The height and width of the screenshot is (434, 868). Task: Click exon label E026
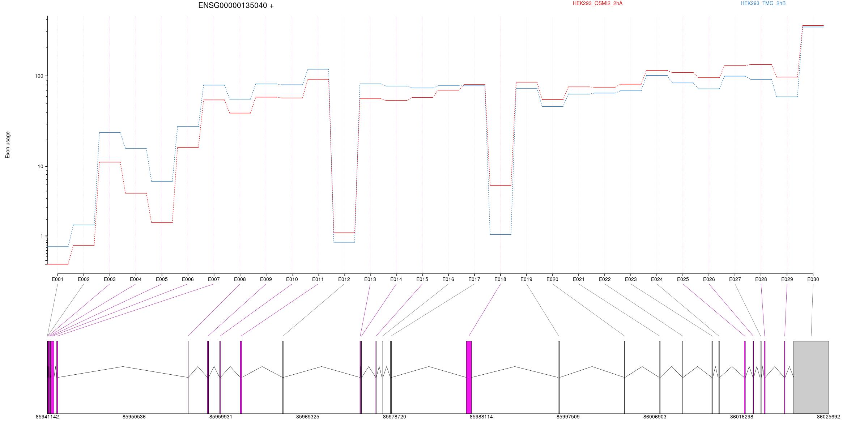coord(709,279)
